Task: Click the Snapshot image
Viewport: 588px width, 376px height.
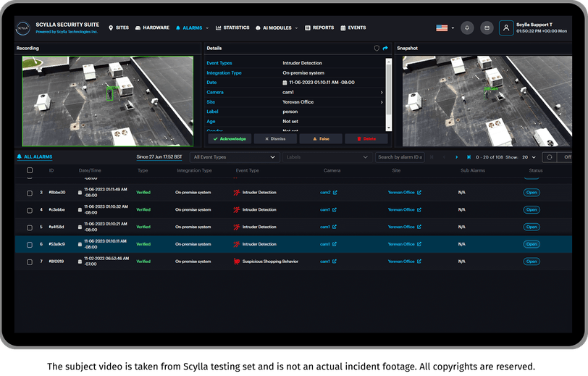Action: [x=487, y=101]
